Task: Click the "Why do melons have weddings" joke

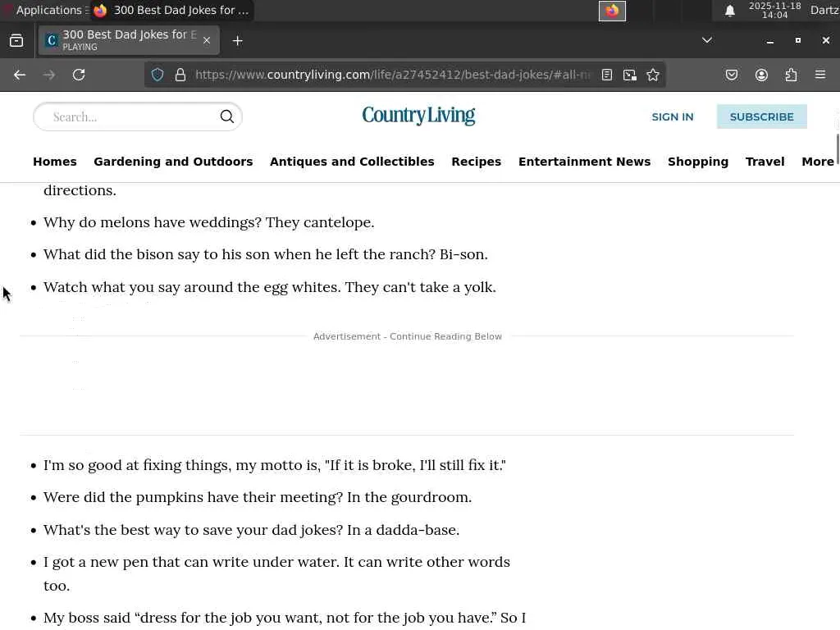Action: (x=209, y=222)
